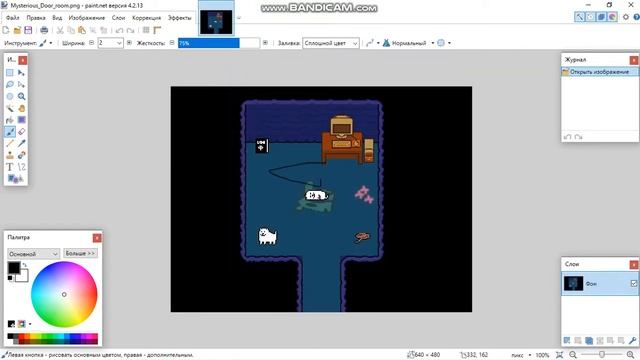
Task: Toggle visibility checkbox of Фон layer
Action: click(x=633, y=283)
